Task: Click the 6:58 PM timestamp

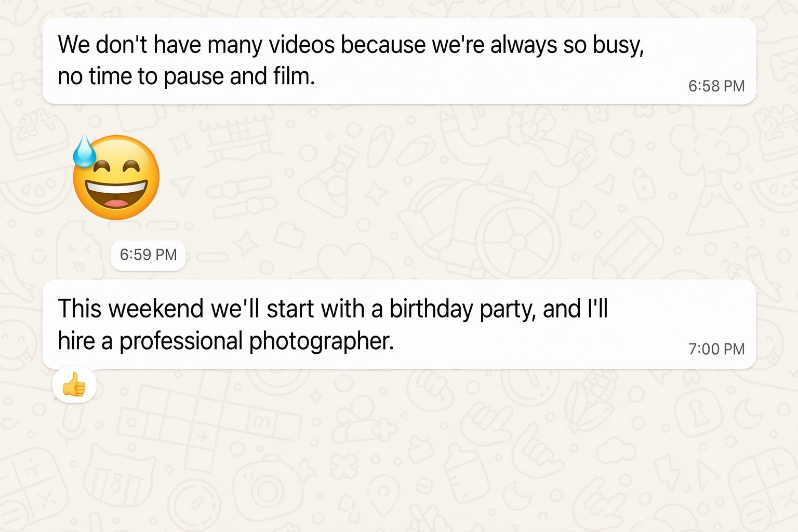Action: (x=716, y=86)
